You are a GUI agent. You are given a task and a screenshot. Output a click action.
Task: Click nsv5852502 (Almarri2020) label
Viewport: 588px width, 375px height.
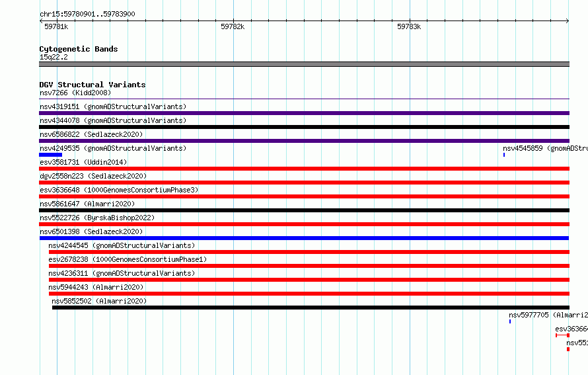99,301
